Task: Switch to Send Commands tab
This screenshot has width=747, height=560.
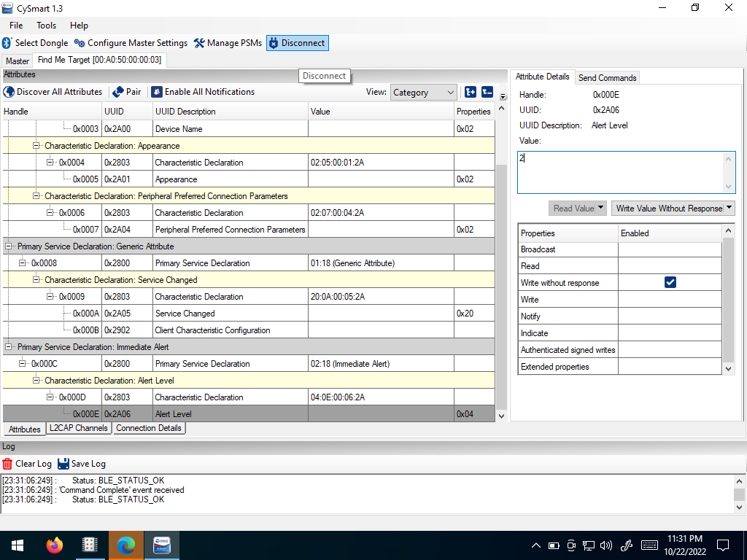Action: (607, 77)
